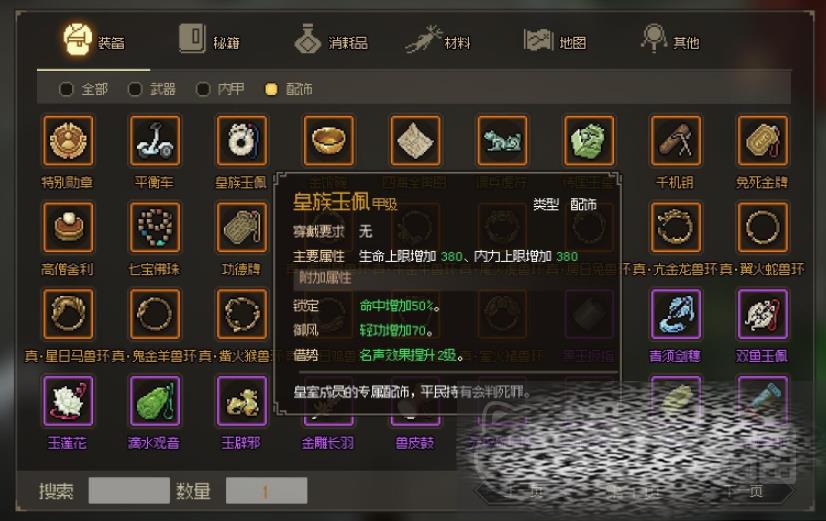The height and width of the screenshot is (521, 826).
Task: Click the 搜索 search input field
Action: (129, 490)
